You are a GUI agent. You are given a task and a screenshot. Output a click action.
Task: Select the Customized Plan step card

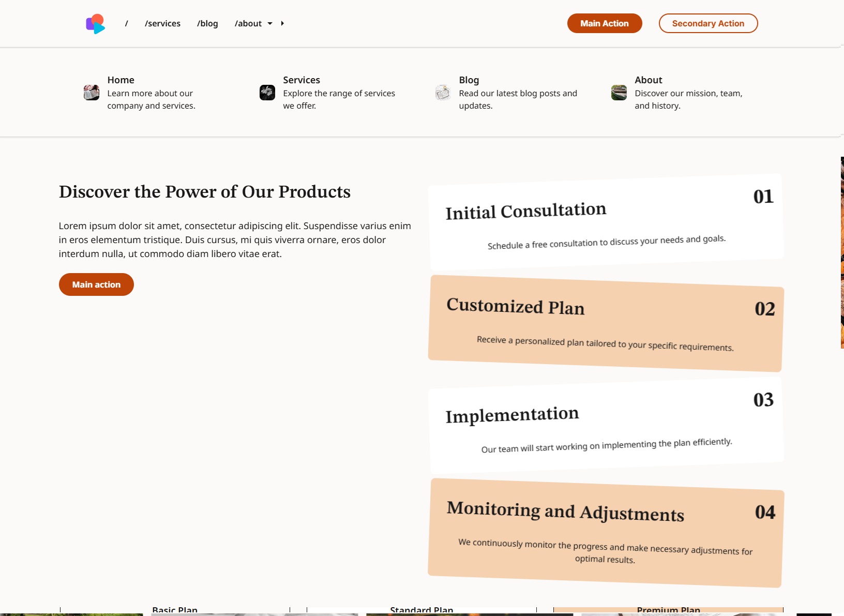coord(606,323)
